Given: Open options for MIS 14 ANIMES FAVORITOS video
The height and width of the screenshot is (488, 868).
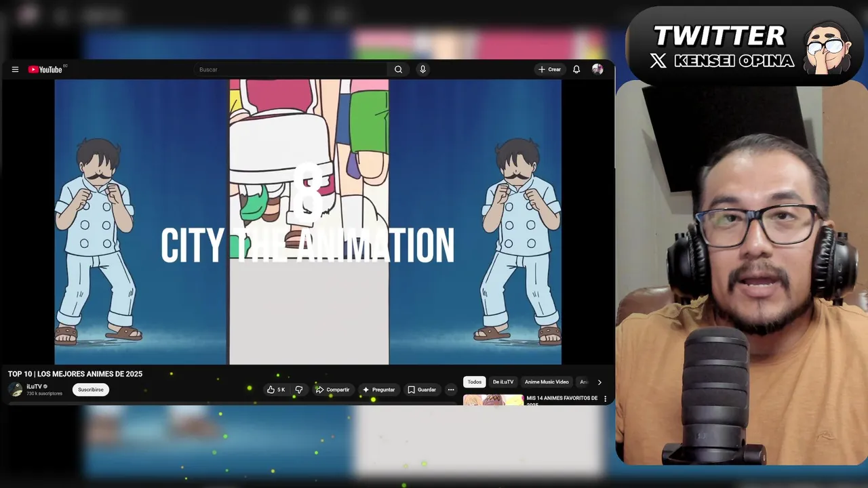Looking at the screenshot, I should pyautogui.click(x=605, y=399).
